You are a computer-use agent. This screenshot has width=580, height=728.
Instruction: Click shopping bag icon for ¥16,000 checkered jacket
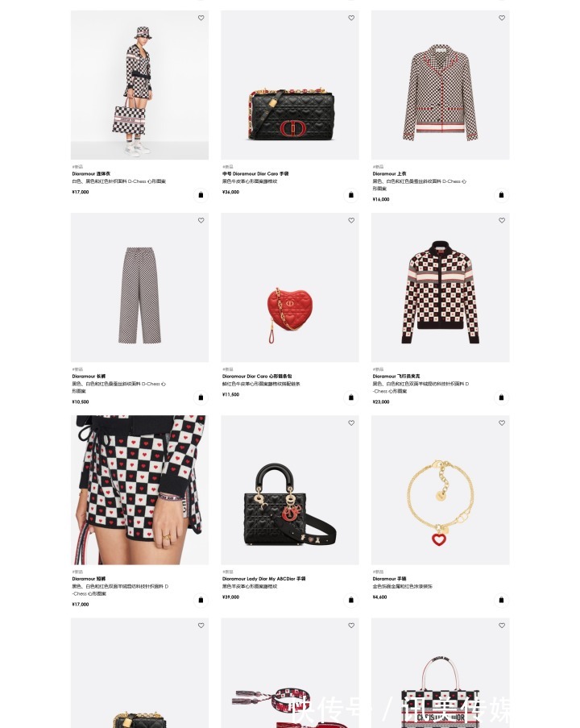(x=501, y=195)
